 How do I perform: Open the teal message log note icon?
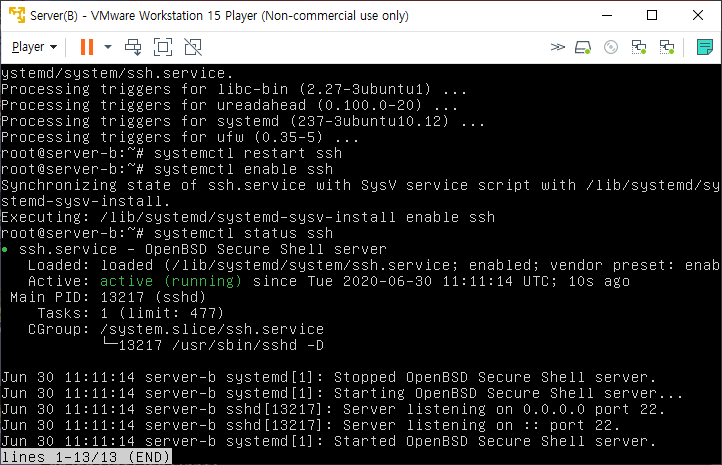tap(705, 47)
